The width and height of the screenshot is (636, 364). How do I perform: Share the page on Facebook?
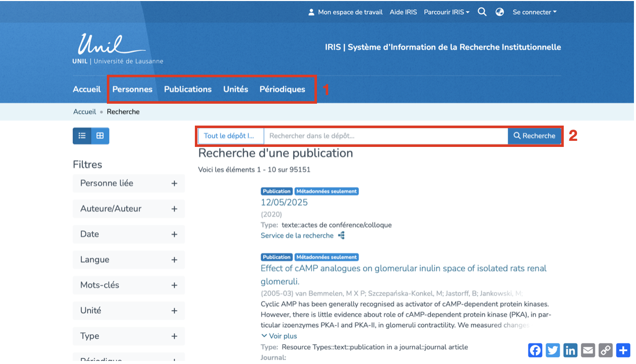pyautogui.click(x=535, y=350)
